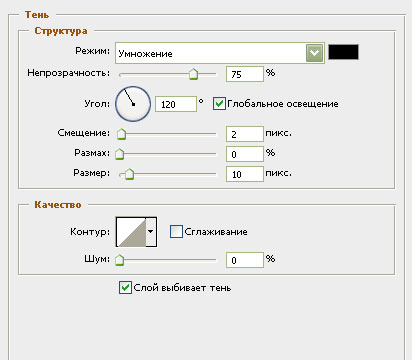Enable the Сглаживание checkbox

click(x=176, y=231)
